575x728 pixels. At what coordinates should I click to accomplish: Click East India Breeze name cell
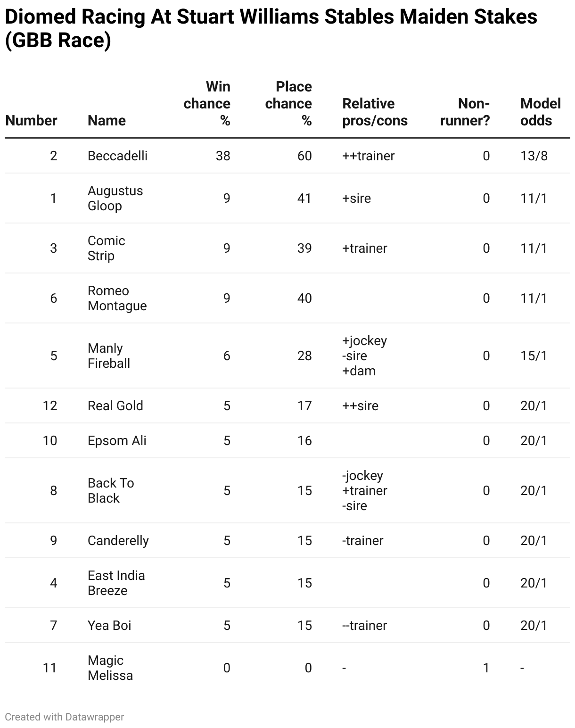click(116, 583)
